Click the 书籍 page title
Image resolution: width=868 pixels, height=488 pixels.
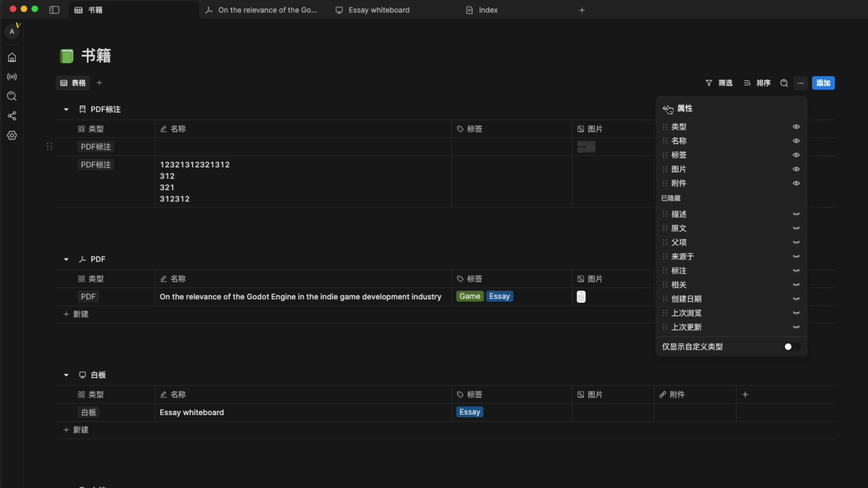pyautogui.click(x=96, y=56)
